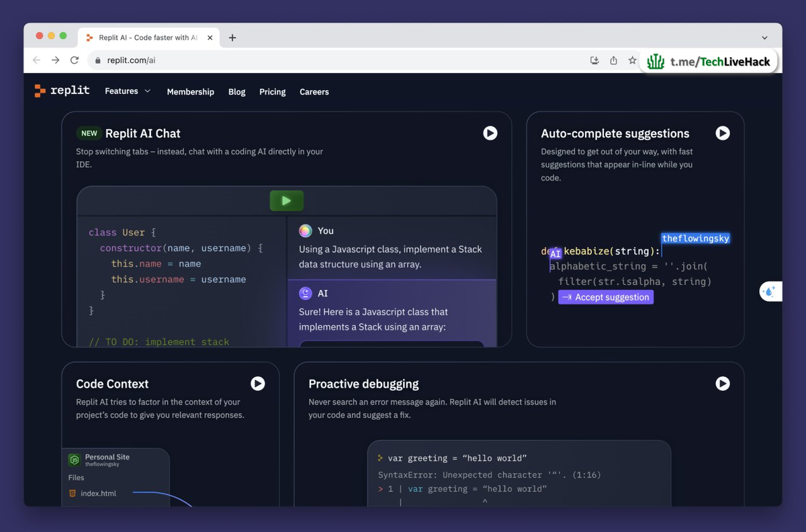
Task: Click the Personal Site Node.js icon
Action: (x=75, y=460)
